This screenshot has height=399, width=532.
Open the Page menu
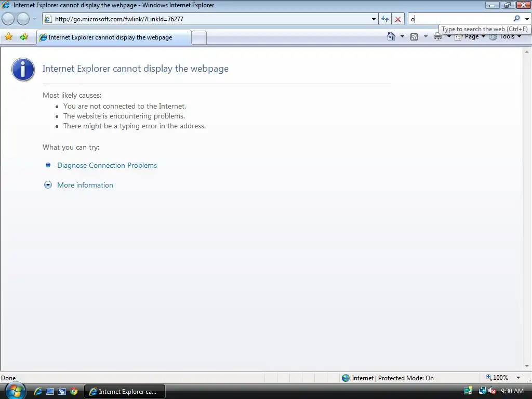[x=470, y=37]
